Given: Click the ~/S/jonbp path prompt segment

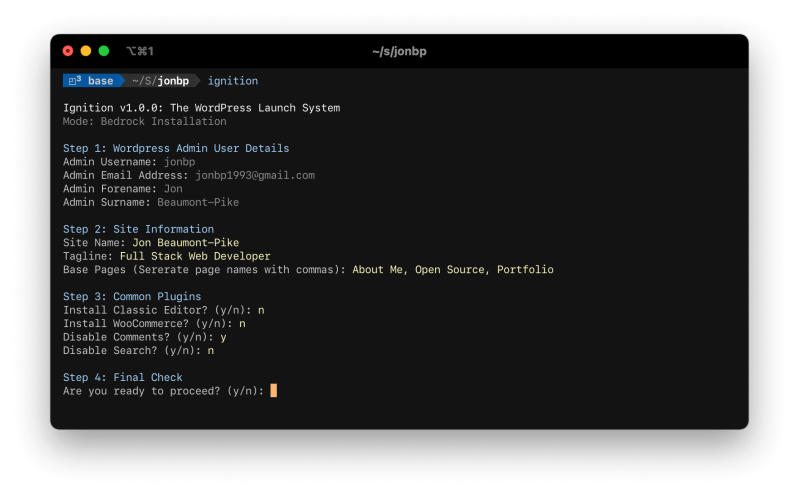Looking at the screenshot, I should (161, 81).
